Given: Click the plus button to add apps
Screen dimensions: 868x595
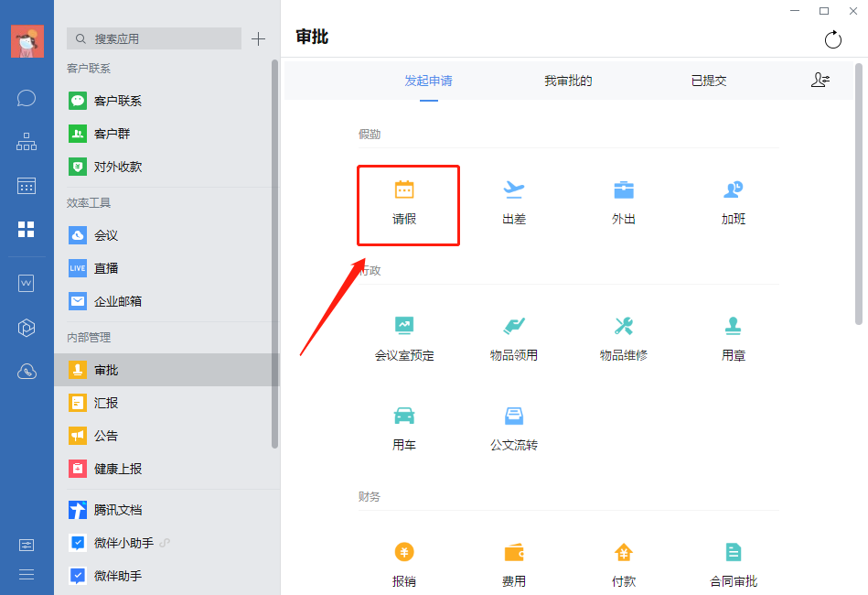Looking at the screenshot, I should coord(258,38).
